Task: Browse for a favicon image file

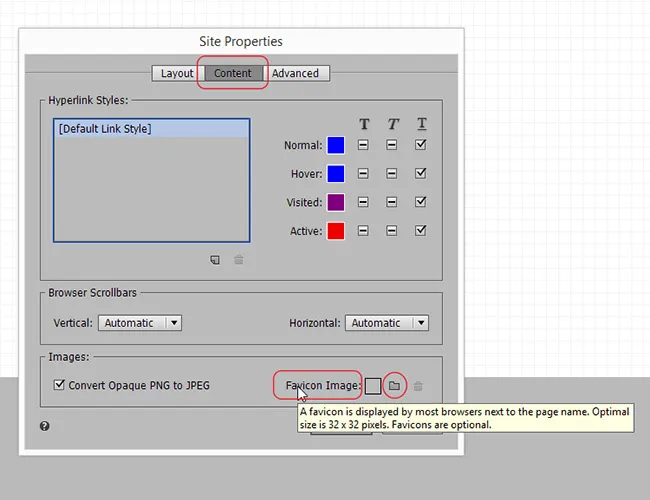Action: point(394,386)
